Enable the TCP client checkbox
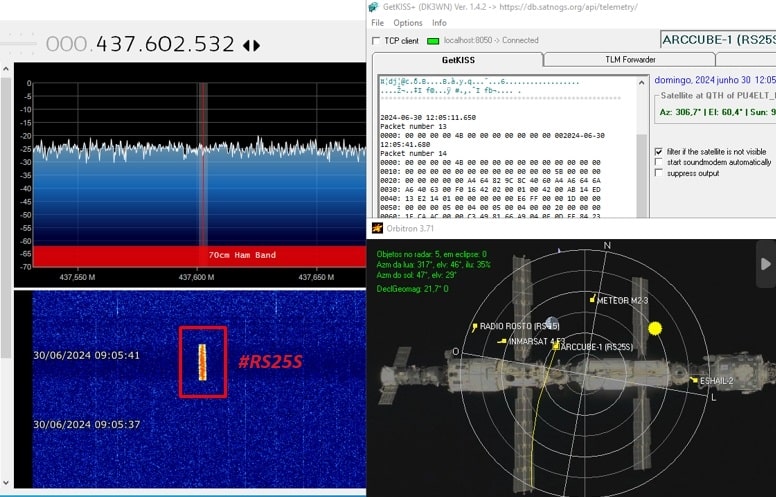Viewport: 776px width, 497px height. point(377,41)
